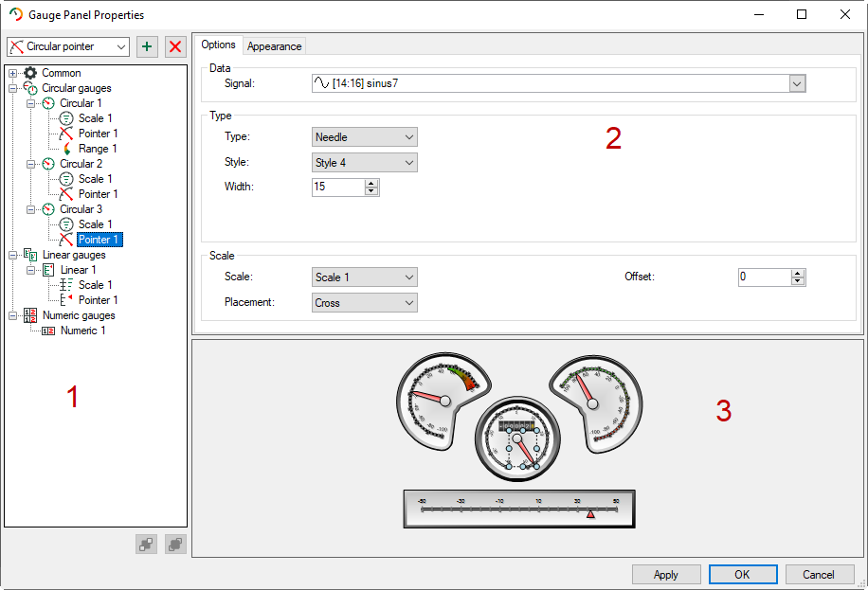This screenshot has width=868, height=590.
Task: Click the Apply button
Action: coord(666,574)
